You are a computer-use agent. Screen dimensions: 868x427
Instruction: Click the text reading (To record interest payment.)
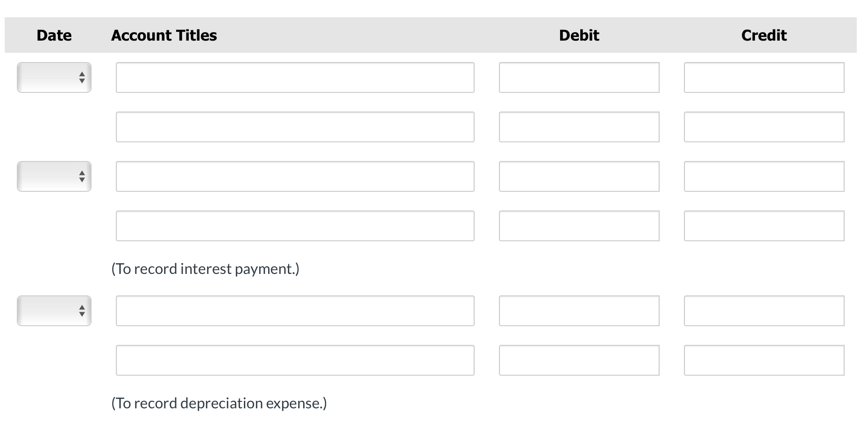[x=205, y=268]
